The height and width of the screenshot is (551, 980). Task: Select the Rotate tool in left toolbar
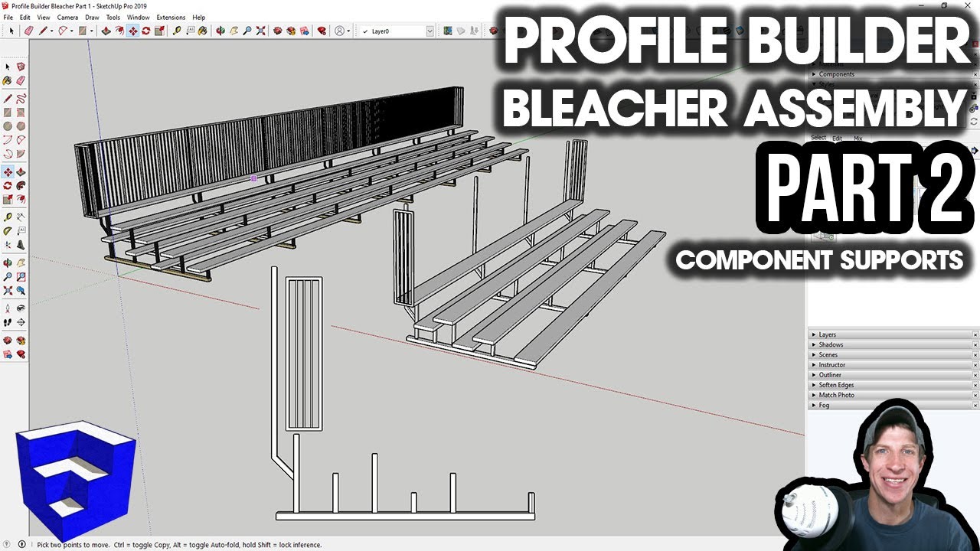[8, 185]
